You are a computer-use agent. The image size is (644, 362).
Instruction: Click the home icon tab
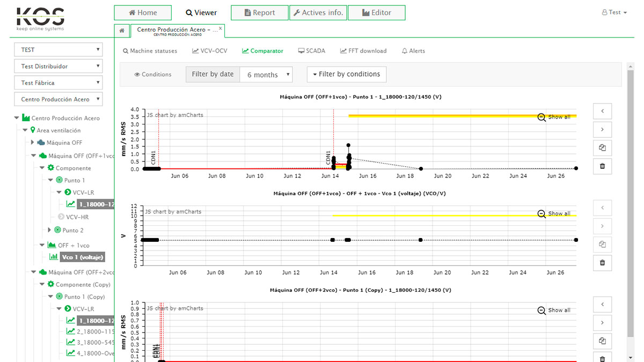point(122,31)
